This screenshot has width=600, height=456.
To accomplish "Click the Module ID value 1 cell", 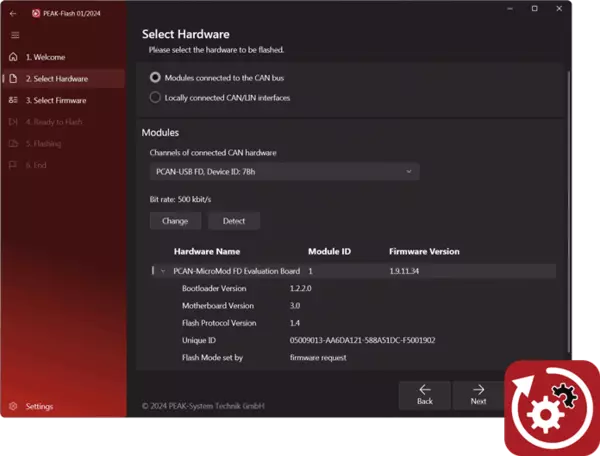I will [x=310, y=271].
